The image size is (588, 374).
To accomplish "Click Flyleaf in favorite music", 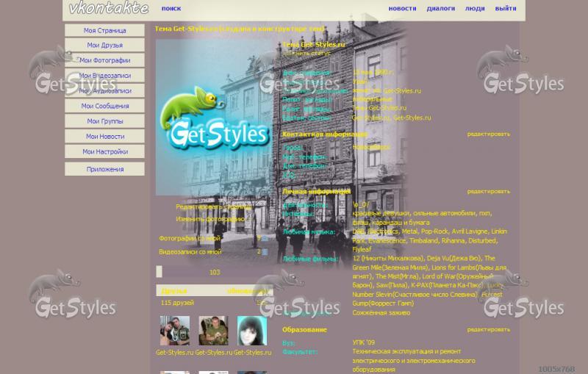I will click(362, 249).
